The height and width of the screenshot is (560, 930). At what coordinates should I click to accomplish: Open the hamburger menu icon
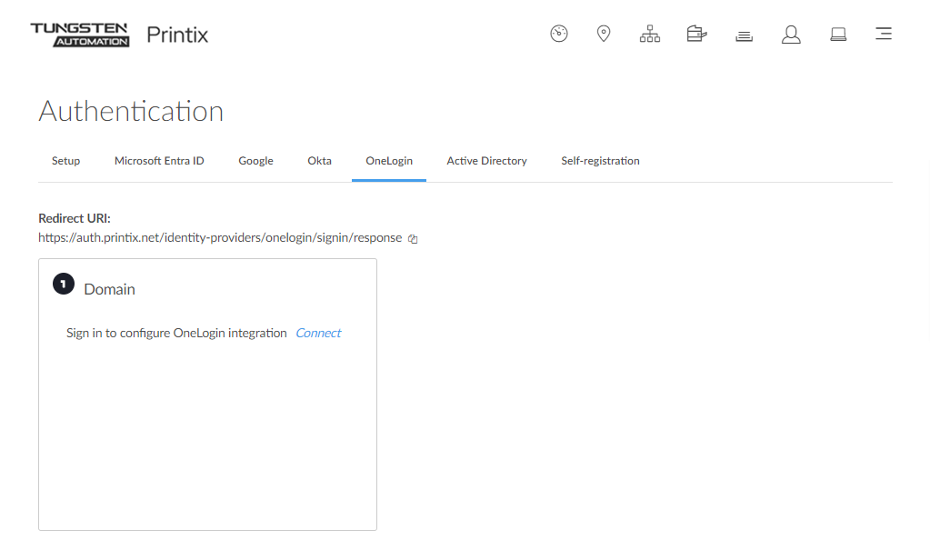click(883, 35)
